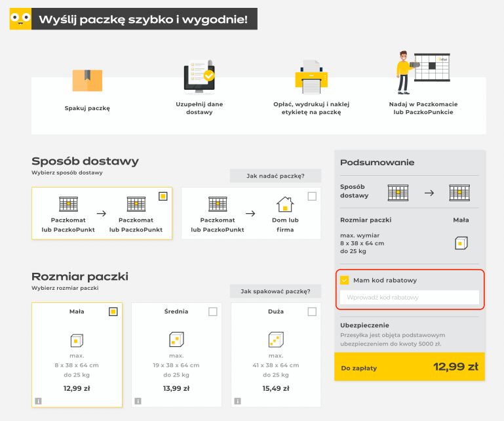
Task: Click the Uzupełnij dane dostawy step label
Action: point(199,108)
